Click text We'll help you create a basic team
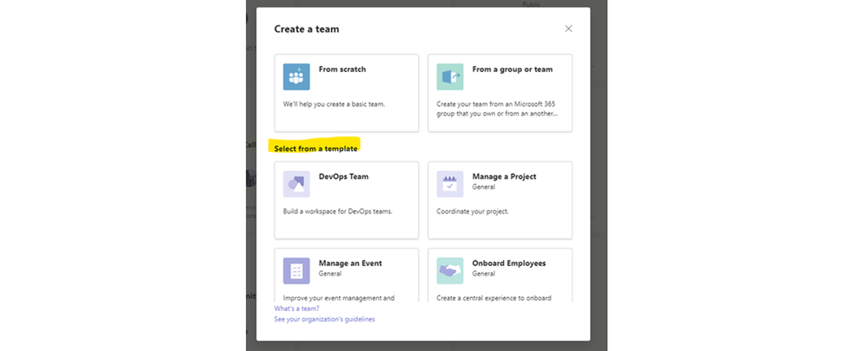Viewport: 868px width, 351px height. pyautogui.click(x=334, y=103)
